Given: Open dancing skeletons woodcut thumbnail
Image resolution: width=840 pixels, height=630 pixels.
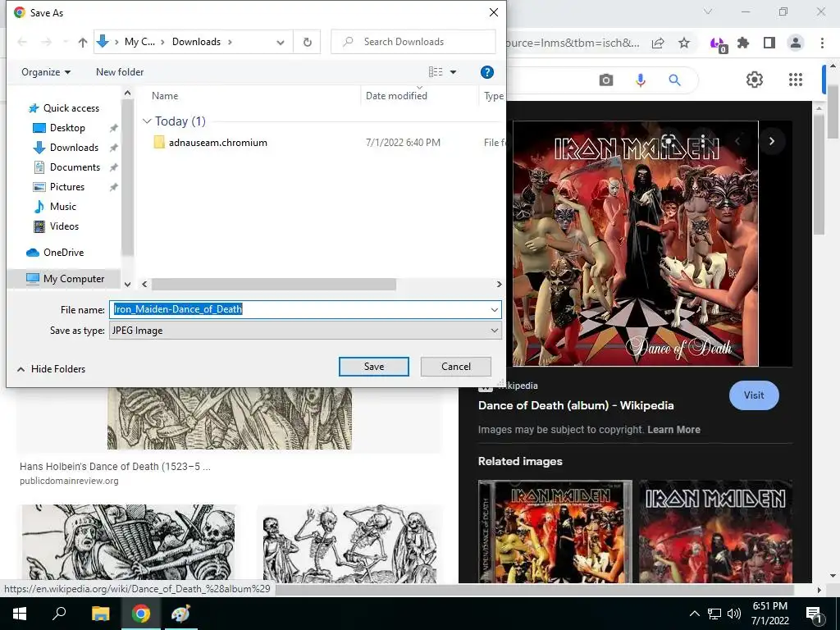Looking at the screenshot, I should tap(349, 545).
